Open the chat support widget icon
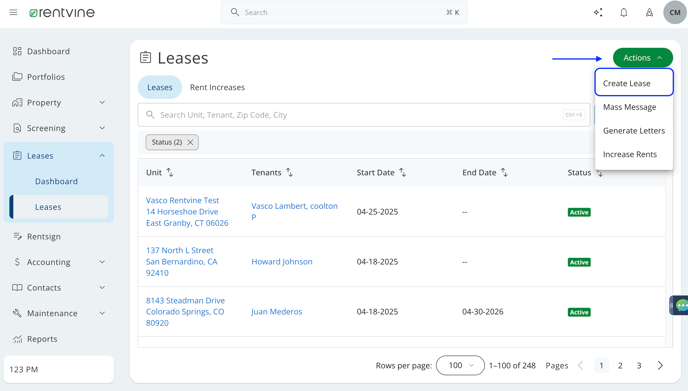Screen dimensions: 688x391 [679, 305]
